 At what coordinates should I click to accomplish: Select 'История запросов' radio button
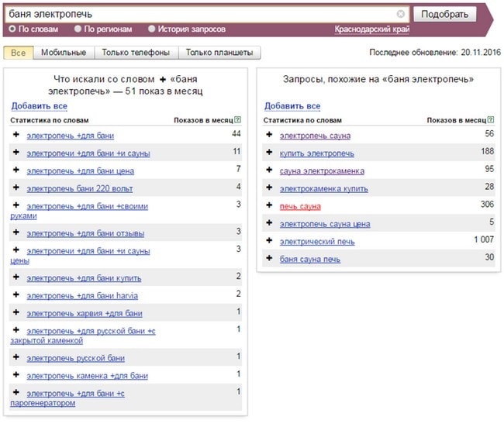pos(151,29)
